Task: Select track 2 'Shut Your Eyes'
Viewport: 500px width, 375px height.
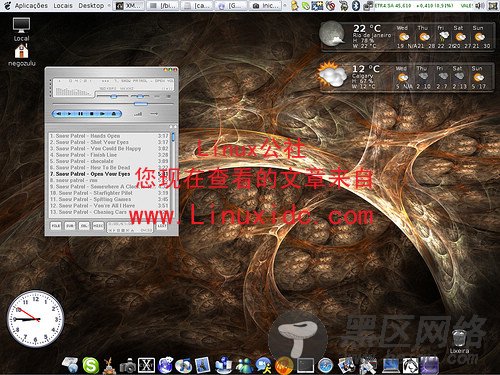Action: click(109, 142)
